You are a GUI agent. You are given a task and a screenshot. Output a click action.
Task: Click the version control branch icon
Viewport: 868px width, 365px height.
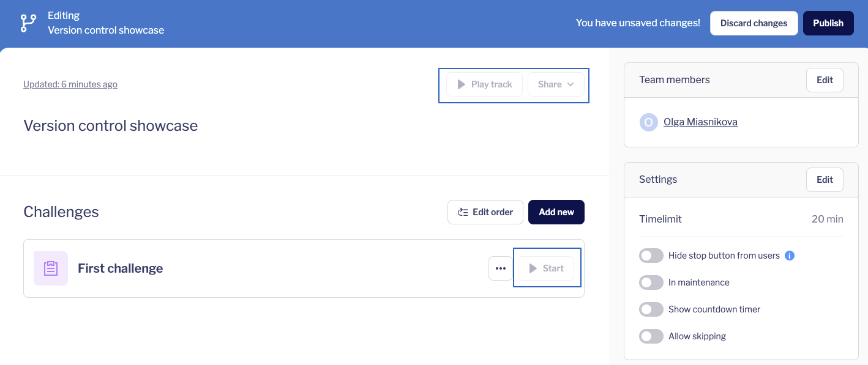pos(28,23)
